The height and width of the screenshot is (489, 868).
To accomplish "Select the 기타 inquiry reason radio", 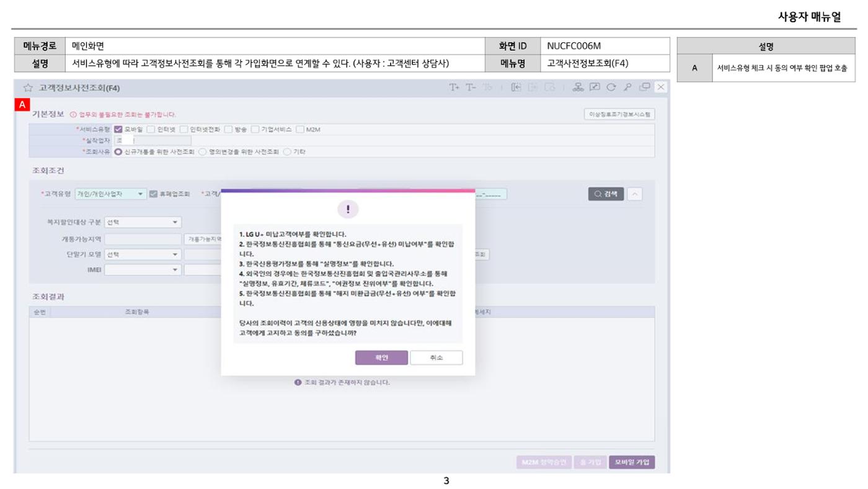I will pos(286,151).
